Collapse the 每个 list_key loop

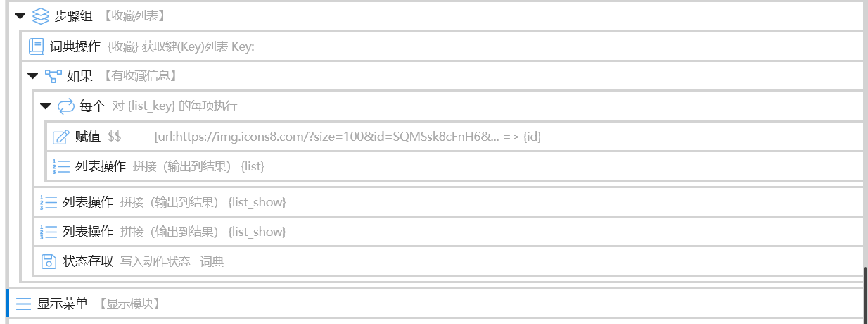pos(45,106)
